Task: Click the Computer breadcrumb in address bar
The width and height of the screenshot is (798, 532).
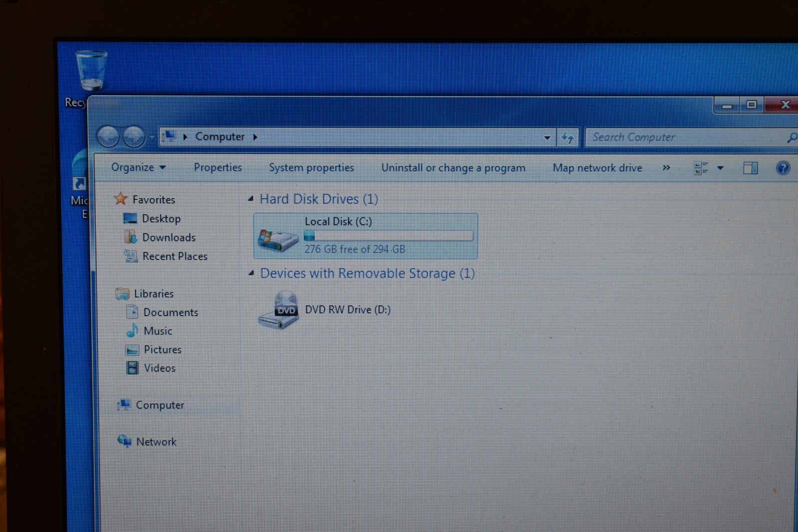Action: pyautogui.click(x=220, y=137)
